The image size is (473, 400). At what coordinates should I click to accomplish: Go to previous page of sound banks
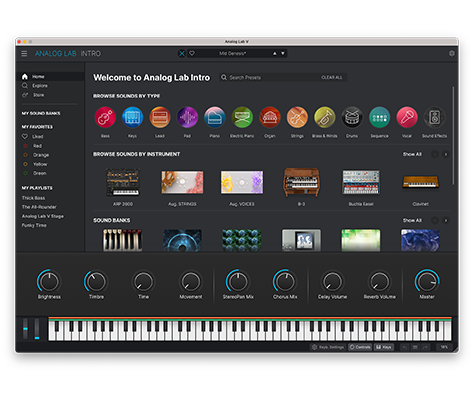click(435, 220)
